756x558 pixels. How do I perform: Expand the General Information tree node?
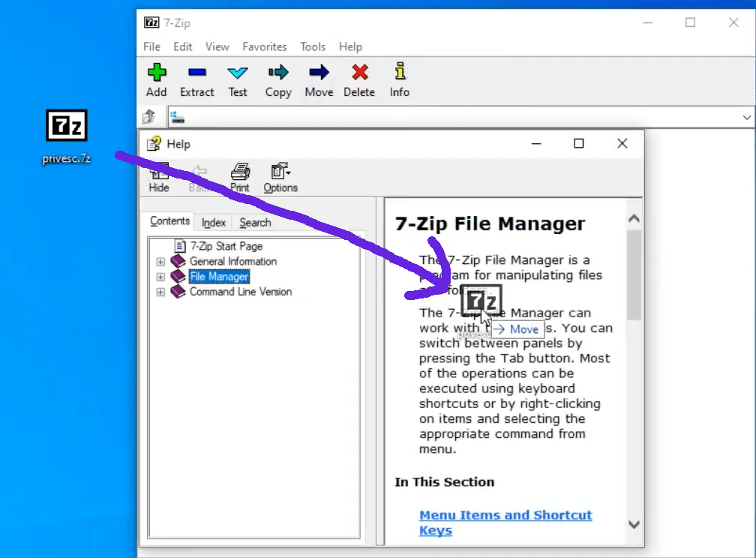(x=160, y=262)
